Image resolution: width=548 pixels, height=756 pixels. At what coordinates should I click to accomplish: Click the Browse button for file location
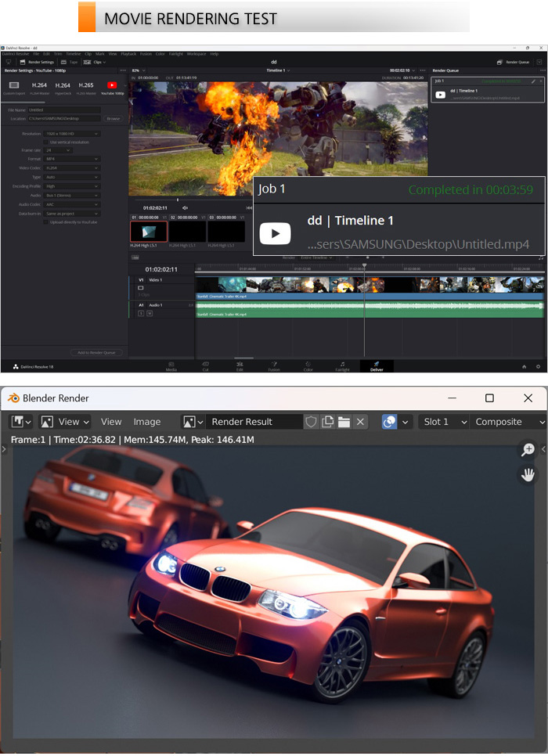click(x=114, y=119)
